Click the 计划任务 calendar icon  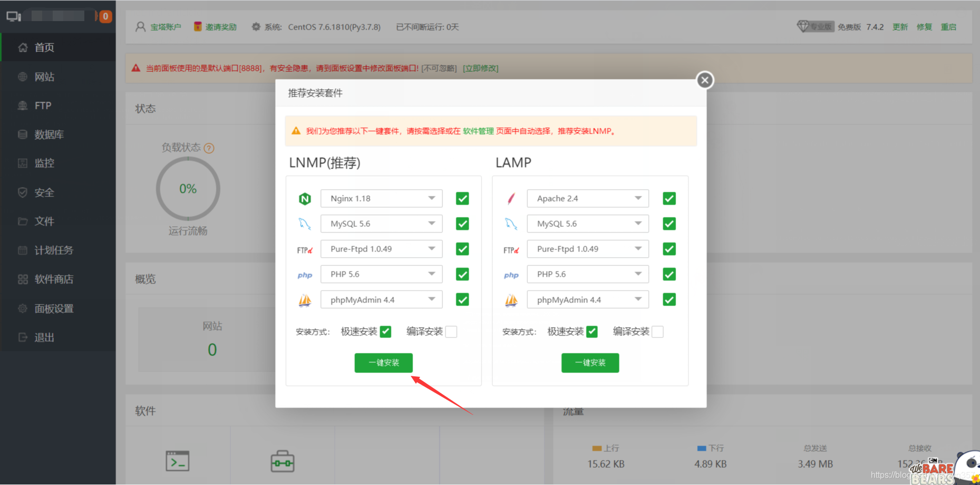[x=23, y=250]
